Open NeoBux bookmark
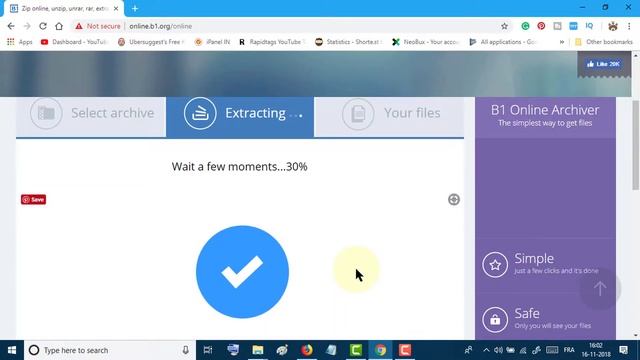Image resolution: width=640 pixels, height=360 pixels. tap(426, 42)
